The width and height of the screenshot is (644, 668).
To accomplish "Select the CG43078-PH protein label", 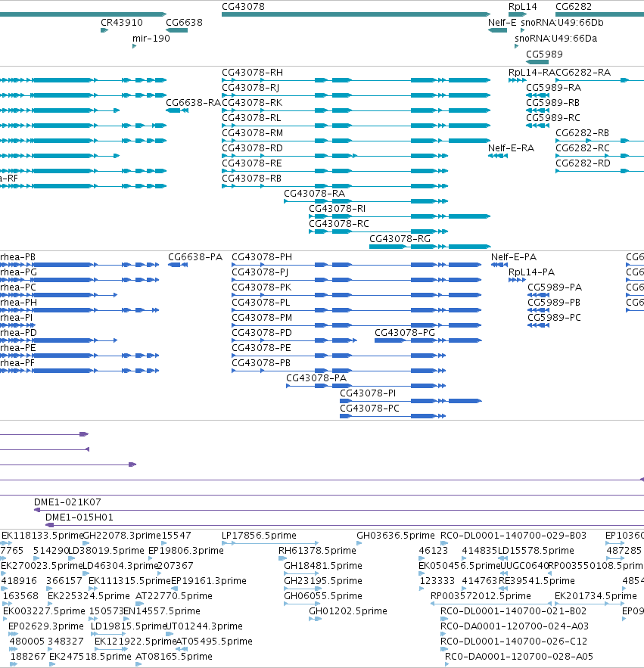I will pyautogui.click(x=262, y=256).
